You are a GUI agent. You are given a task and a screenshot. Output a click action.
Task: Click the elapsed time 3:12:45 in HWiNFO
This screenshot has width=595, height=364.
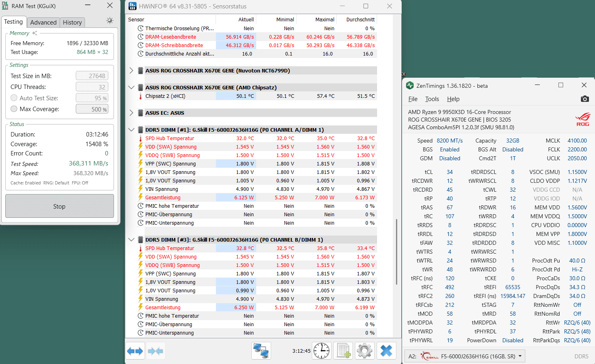301,351
